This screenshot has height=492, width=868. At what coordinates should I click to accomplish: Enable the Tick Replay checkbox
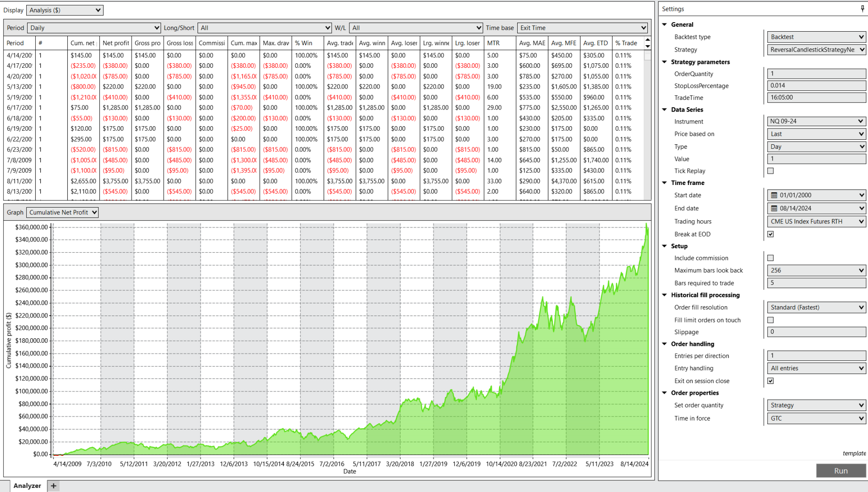(770, 171)
